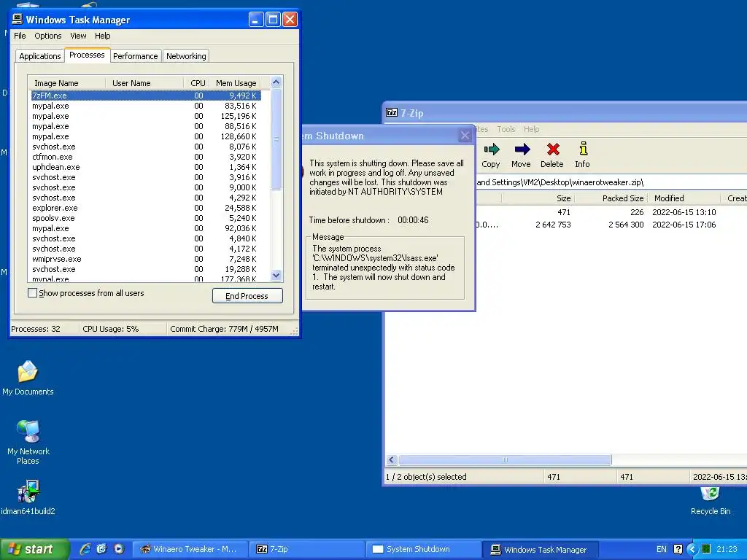Viewport: 747px width, 560px height.
Task: Sort 7-Zip list by Modified column
Action: click(684, 198)
